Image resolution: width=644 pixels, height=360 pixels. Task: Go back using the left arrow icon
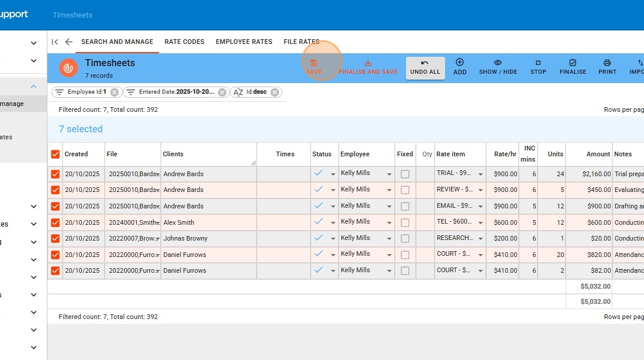[x=68, y=42]
